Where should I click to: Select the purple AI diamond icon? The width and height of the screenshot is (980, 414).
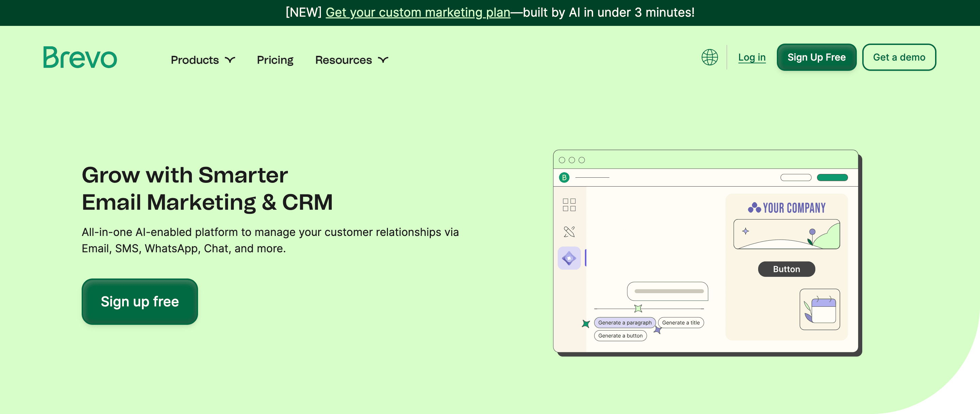569,258
